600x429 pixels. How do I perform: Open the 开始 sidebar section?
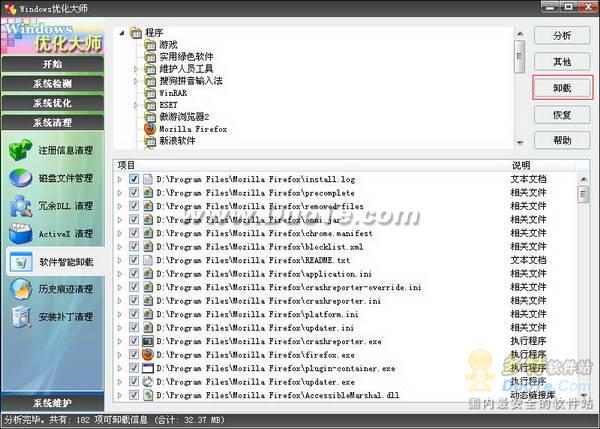(53, 64)
